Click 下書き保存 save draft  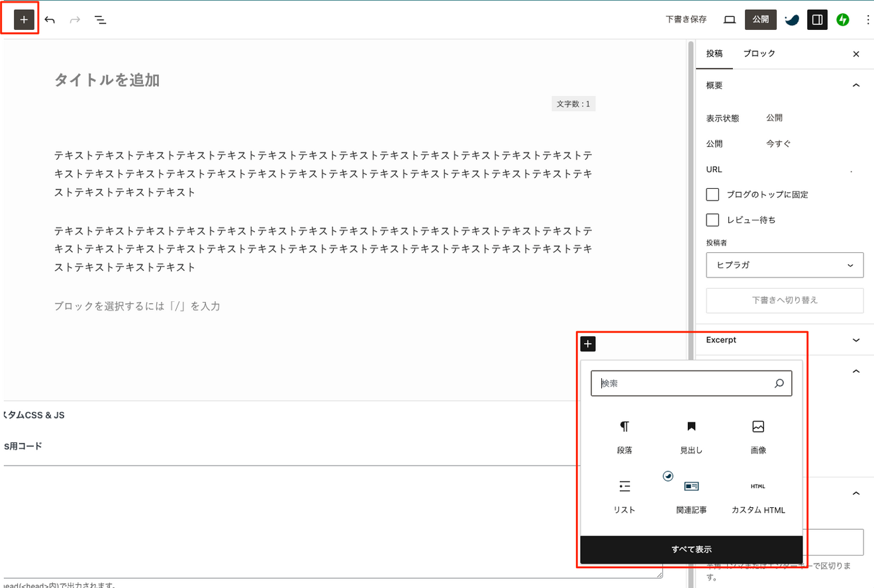click(x=686, y=20)
